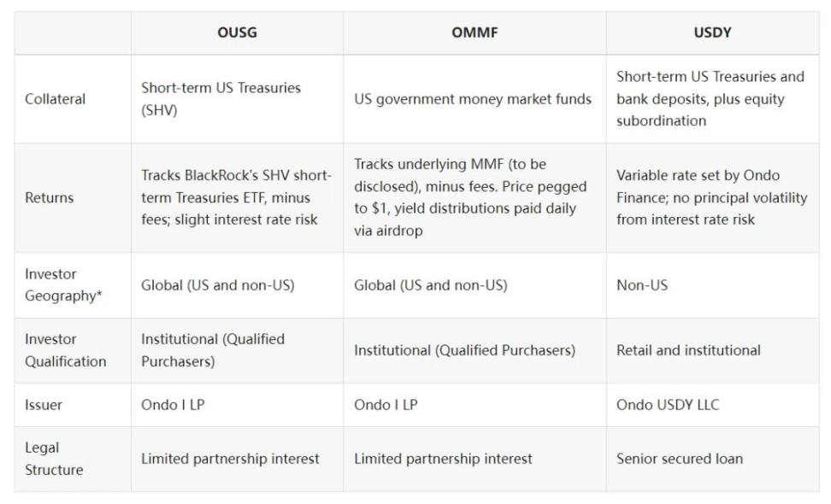
Task: Click the Investor Qualification row label
Action: [65, 350]
